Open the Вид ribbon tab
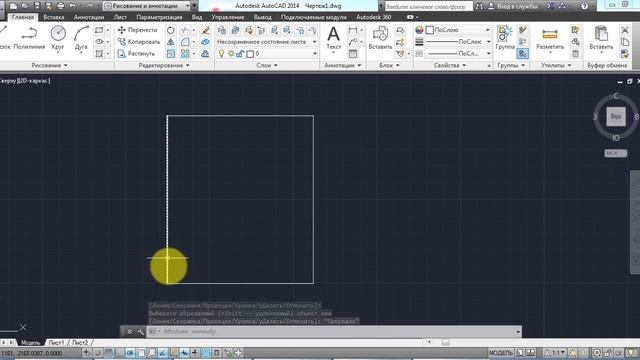The height and width of the screenshot is (360, 640). [x=197, y=17]
